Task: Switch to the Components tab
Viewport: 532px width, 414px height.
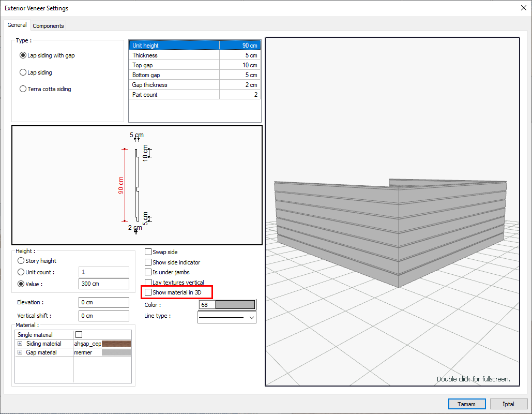Action: [48, 26]
